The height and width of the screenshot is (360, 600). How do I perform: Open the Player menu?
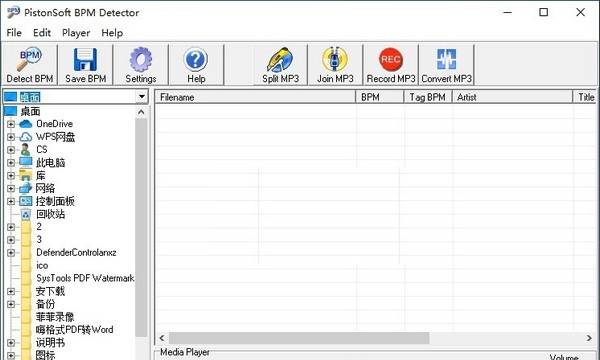(76, 33)
